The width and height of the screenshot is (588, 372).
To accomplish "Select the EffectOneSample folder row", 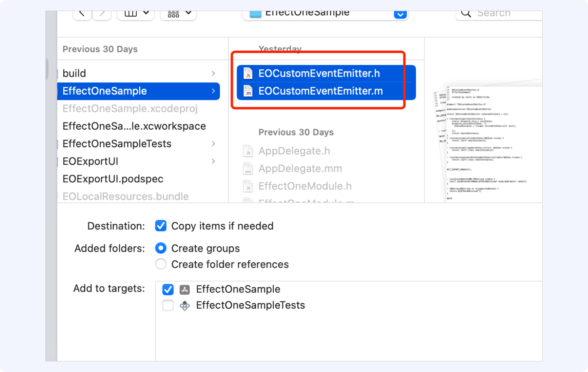I will pos(139,91).
